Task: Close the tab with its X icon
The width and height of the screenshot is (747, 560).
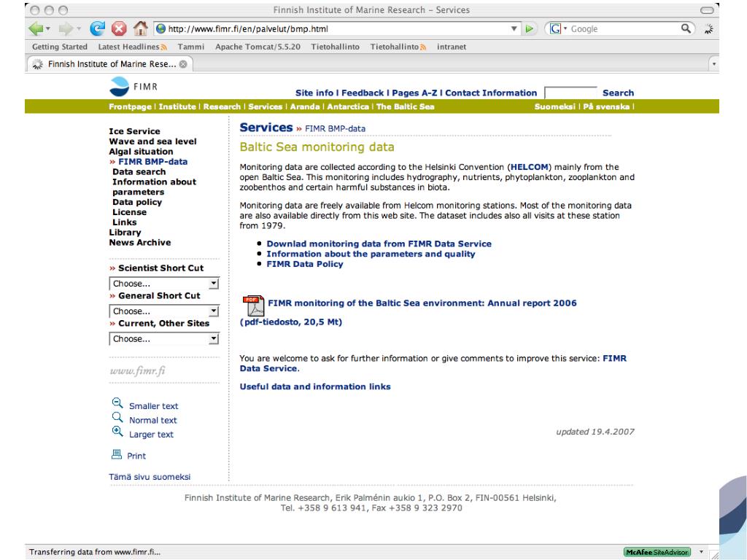Action: (183, 64)
